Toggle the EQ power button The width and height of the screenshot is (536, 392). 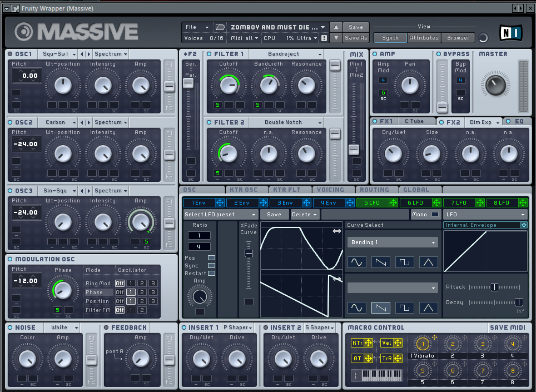click(508, 121)
